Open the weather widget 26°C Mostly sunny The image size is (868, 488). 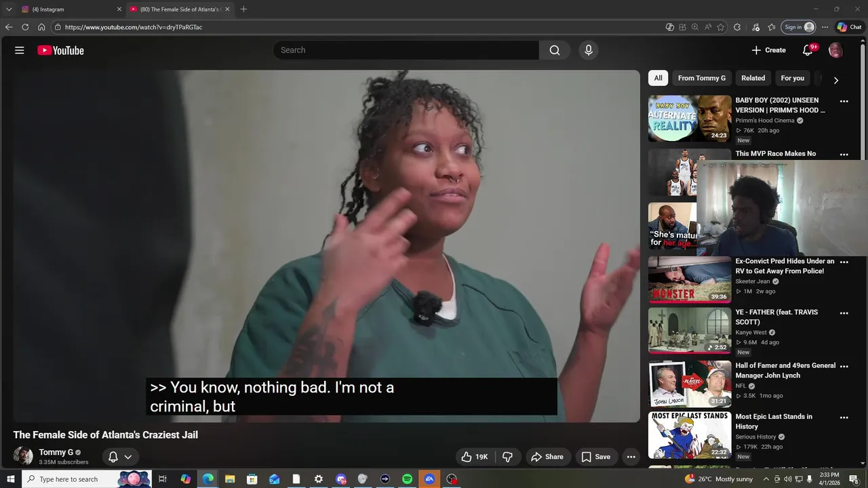pos(719,479)
